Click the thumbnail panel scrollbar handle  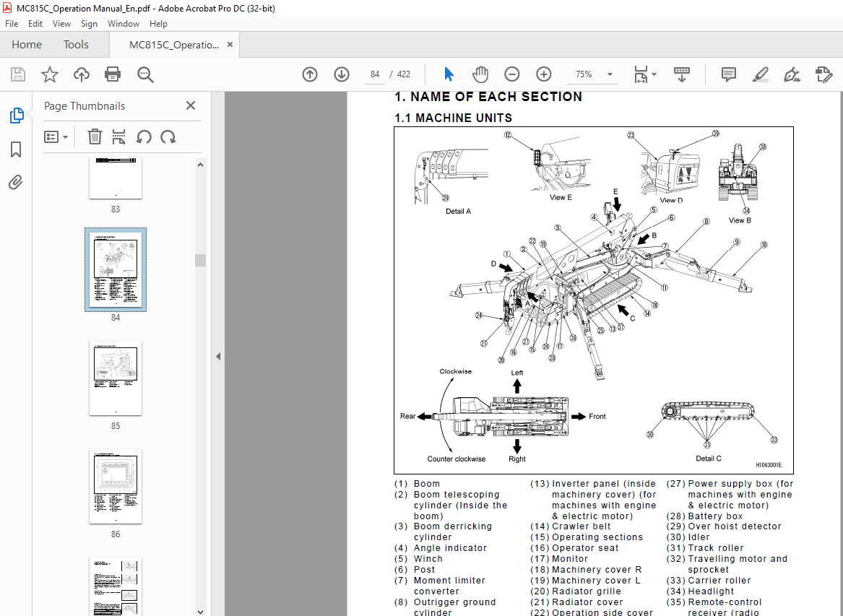pyautogui.click(x=200, y=260)
